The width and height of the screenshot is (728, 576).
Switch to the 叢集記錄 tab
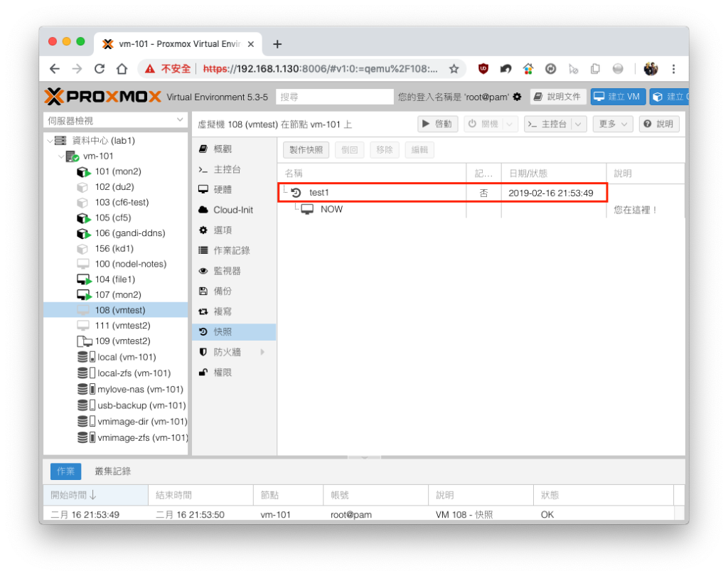click(113, 471)
